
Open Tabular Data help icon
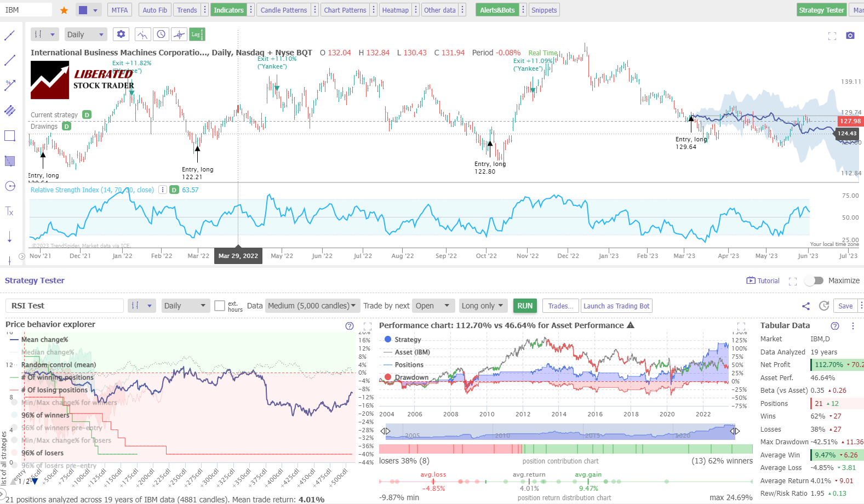pos(834,326)
